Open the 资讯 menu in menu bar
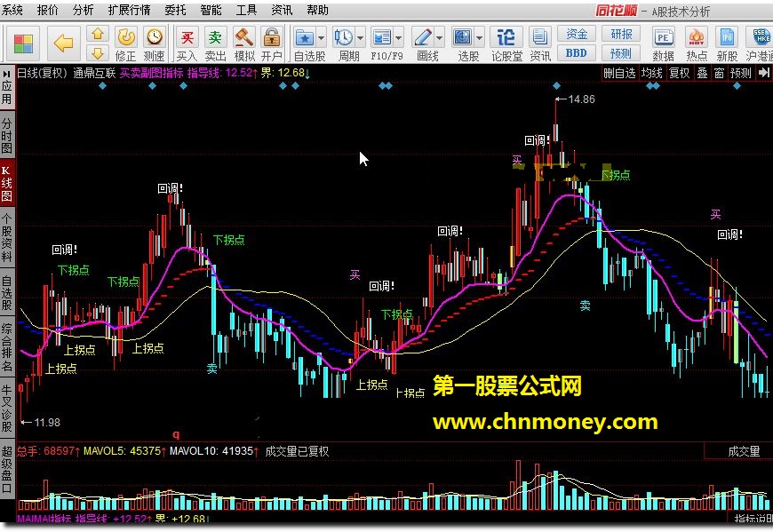The image size is (773, 532). pos(282,10)
